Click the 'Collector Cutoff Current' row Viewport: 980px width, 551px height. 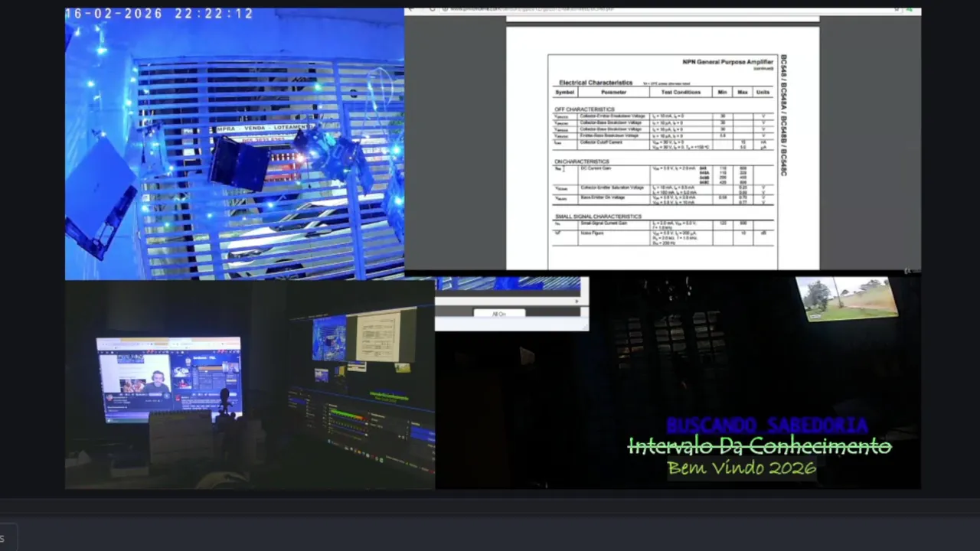point(663,144)
